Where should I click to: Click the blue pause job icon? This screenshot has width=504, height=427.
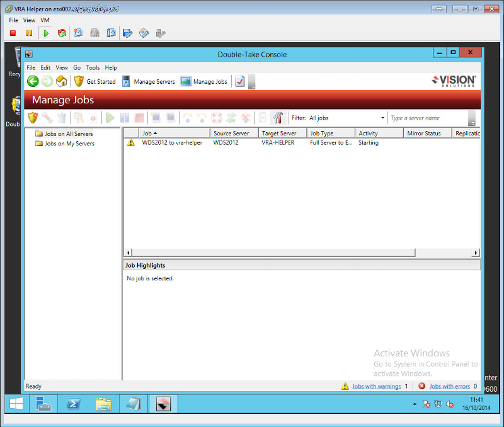coord(125,118)
